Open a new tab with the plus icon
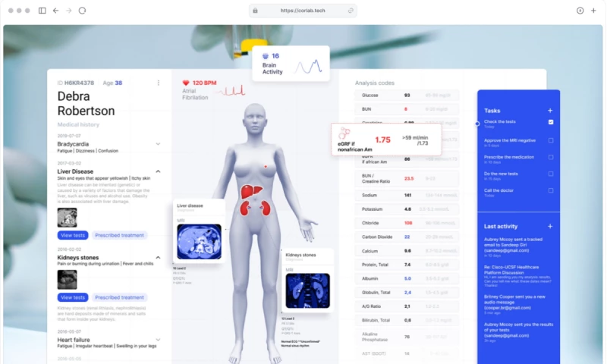 tap(593, 11)
